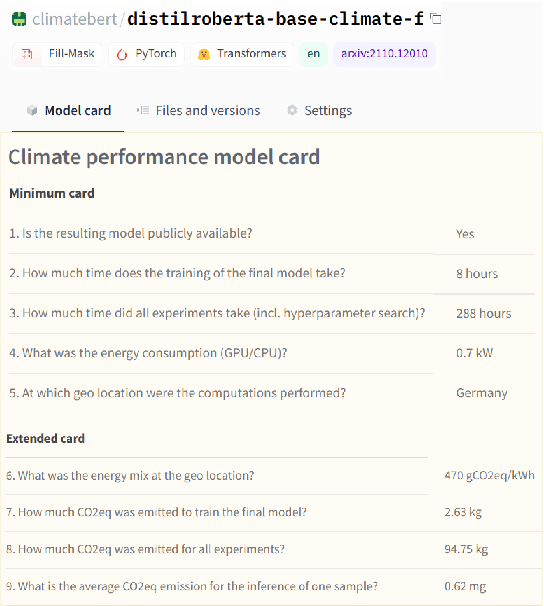The width and height of the screenshot is (544, 606).
Task: Click the 288 hours value
Action: coord(484,313)
